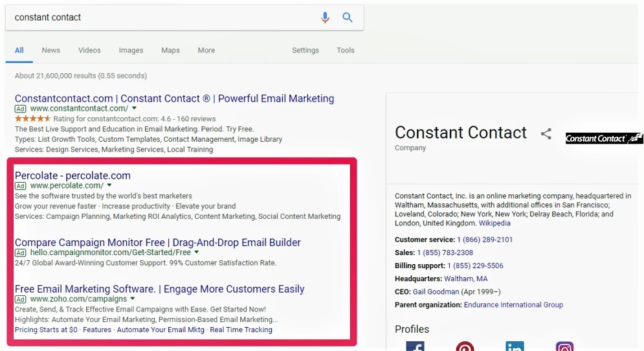Click the sales number 1 (855) 783-2308

(445, 253)
